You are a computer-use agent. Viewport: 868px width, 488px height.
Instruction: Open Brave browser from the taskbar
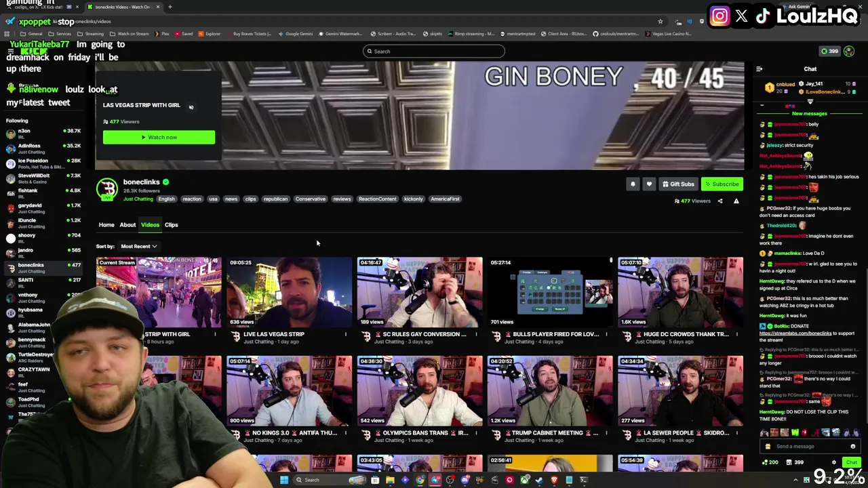pos(554,480)
